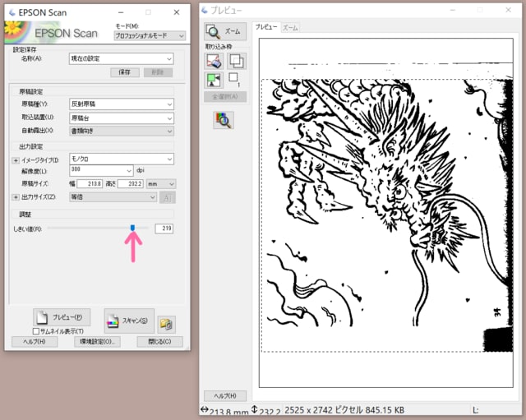
Task: Select the Preview (プレビュー) tab
Action: (x=266, y=27)
